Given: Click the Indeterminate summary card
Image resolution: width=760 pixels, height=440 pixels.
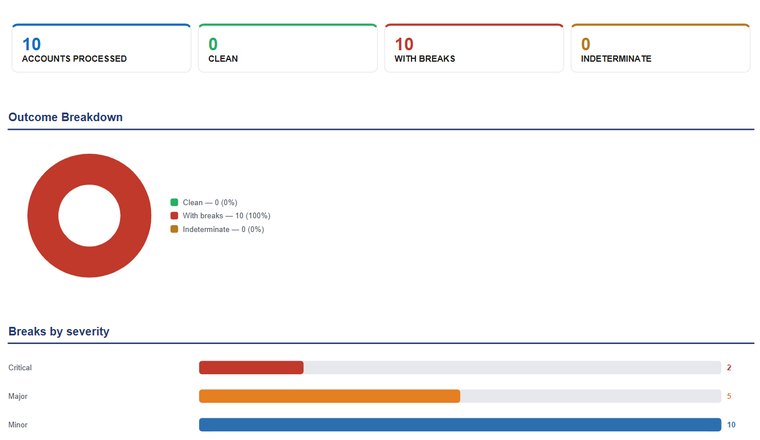Looking at the screenshot, I should tap(661, 48).
